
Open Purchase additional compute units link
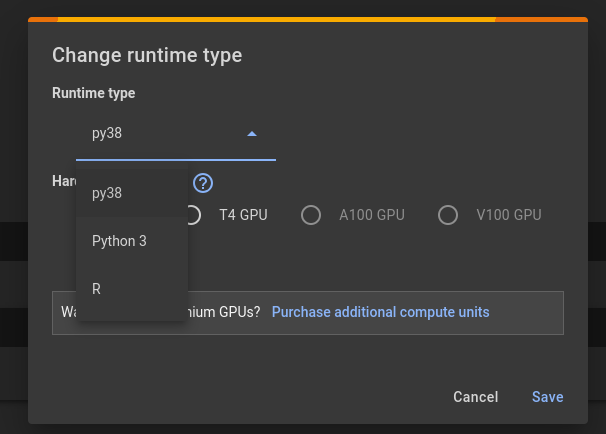(380, 312)
